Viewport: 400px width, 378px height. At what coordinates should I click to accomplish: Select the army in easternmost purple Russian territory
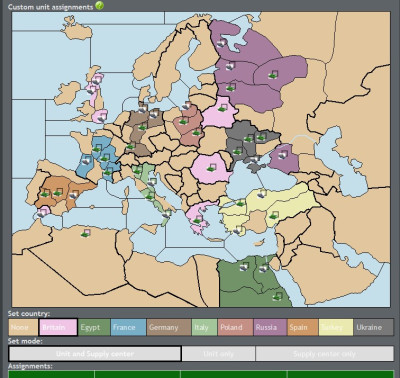(x=273, y=75)
